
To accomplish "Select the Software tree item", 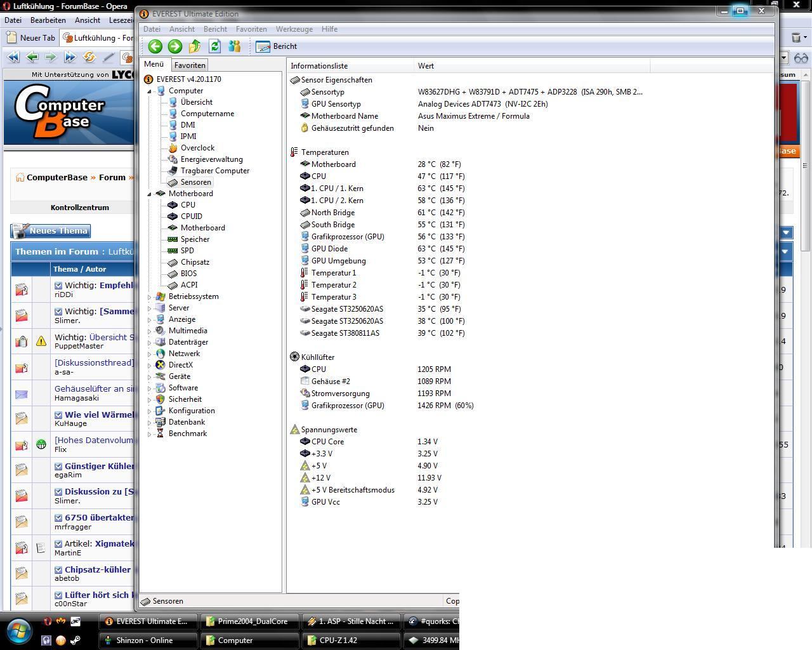I will (183, 388).
